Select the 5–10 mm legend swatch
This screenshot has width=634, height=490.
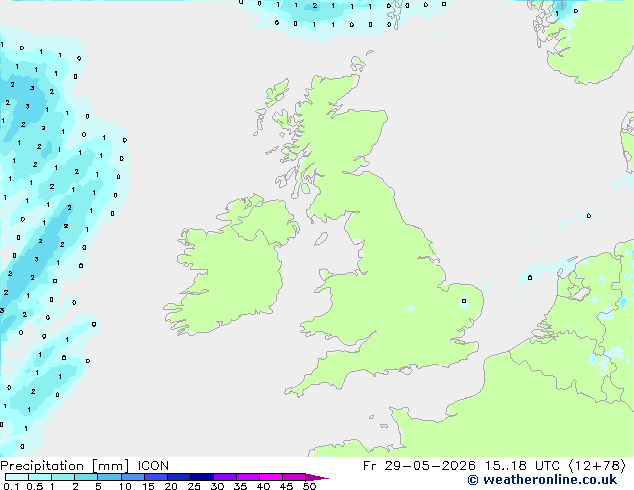tap(109, 477)
